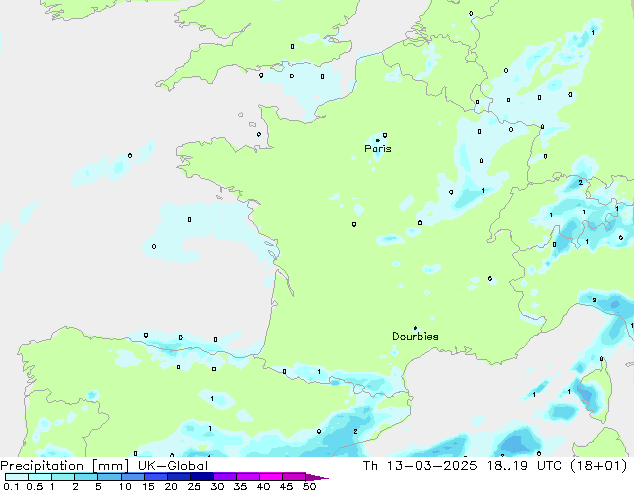Image resolution: width=634 pixels, height=490 pixels.
Task: Click the (18+01) forecast offset text
Action: pyautogui.click(x=598, y=466)
